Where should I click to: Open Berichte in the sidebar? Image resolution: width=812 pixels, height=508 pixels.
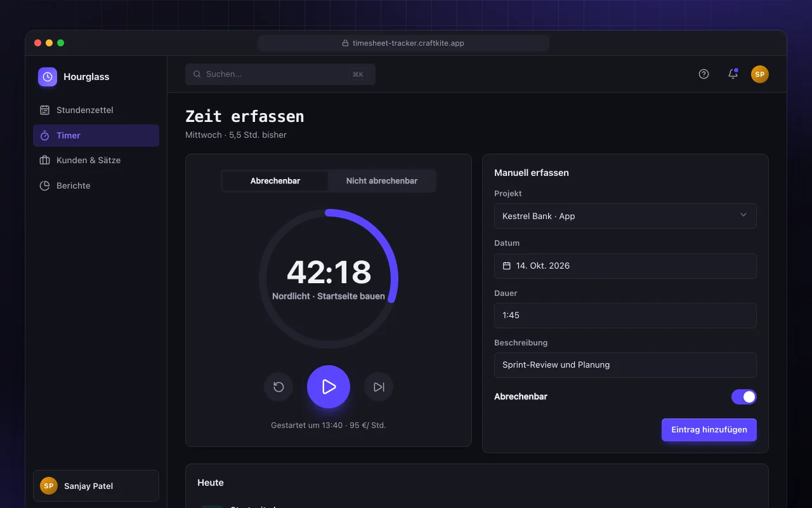tap(96, 185)
